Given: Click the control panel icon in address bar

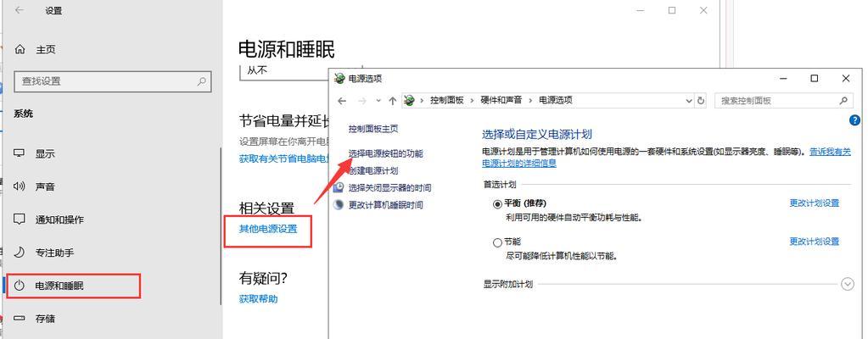Looking at the screenshot, I should coord(409,100).
